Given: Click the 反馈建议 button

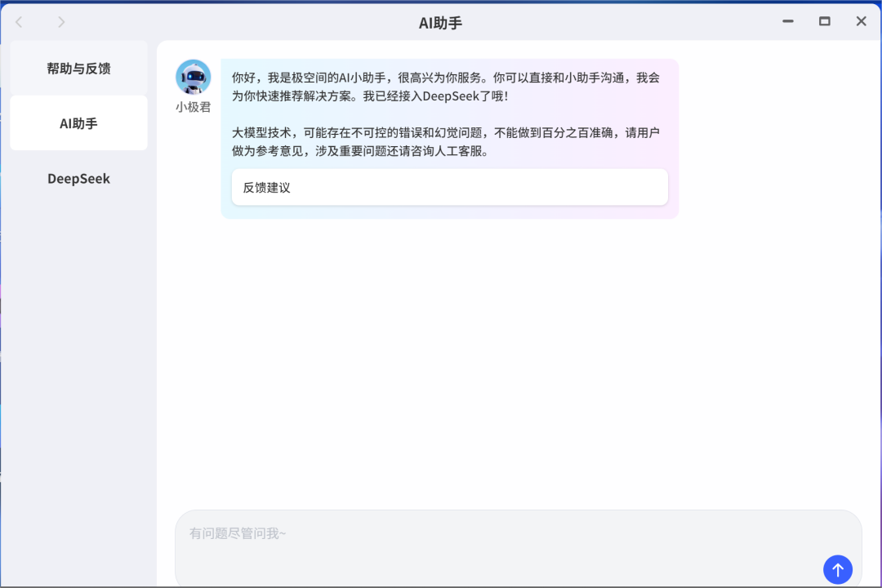Looking at the screenshot, I should 449,187.
